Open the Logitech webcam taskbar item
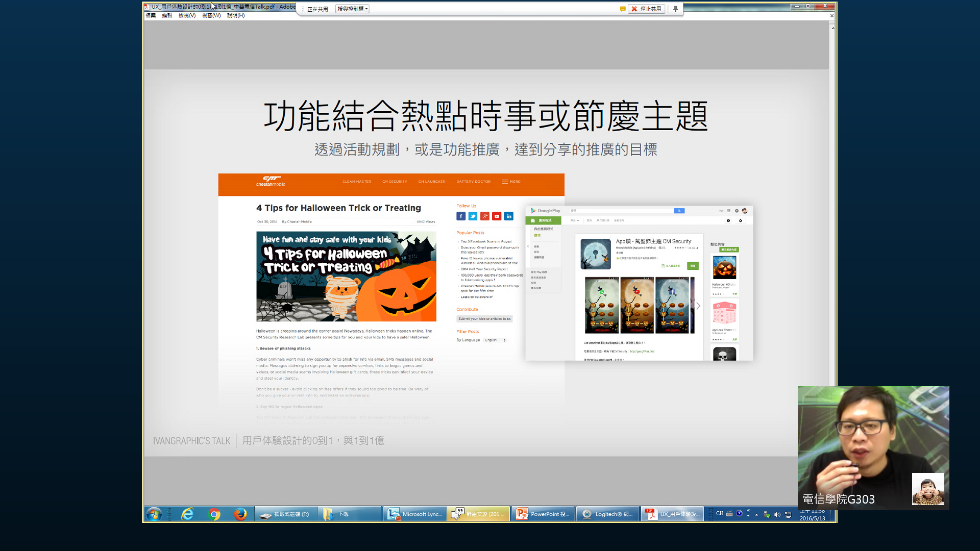This screenshot has width=980, height=551. (x=607, y=514)
